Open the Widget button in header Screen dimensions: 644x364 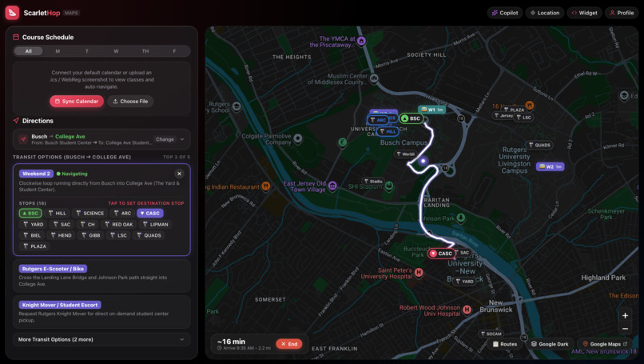tap(584, 13)
